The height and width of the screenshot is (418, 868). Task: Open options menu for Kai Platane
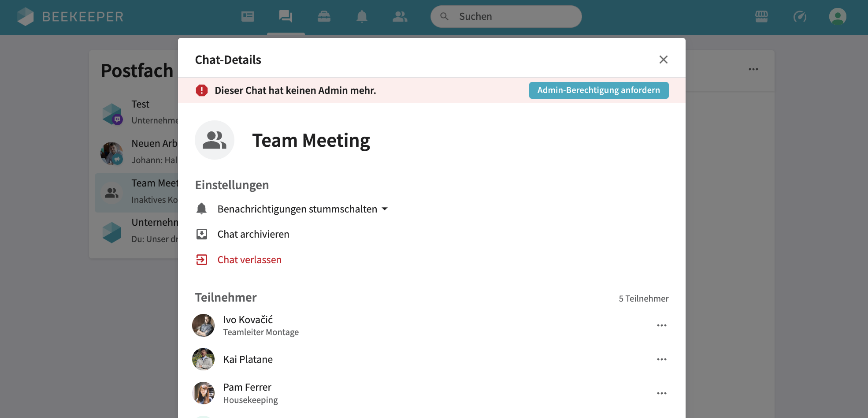(x=661, y=359)
